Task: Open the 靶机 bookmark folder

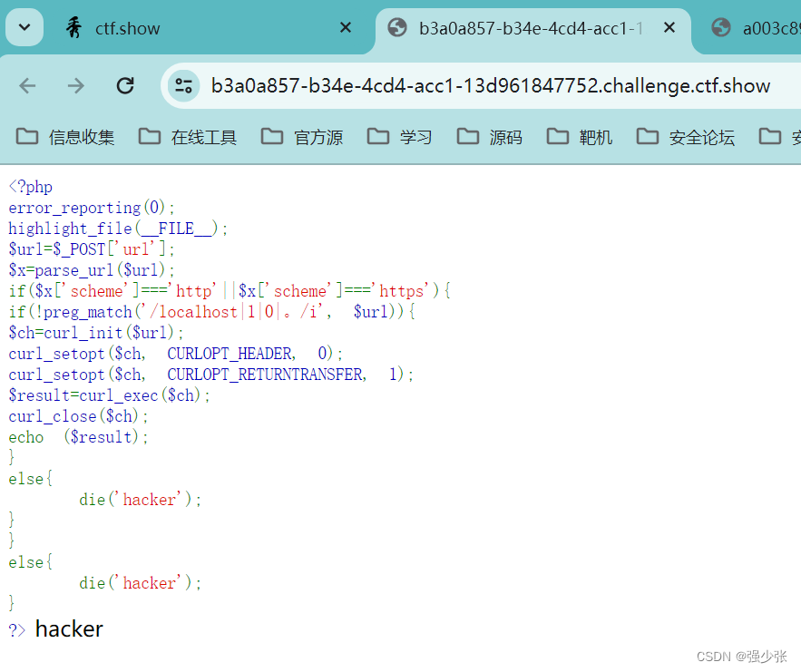Action: pos(580,137)
